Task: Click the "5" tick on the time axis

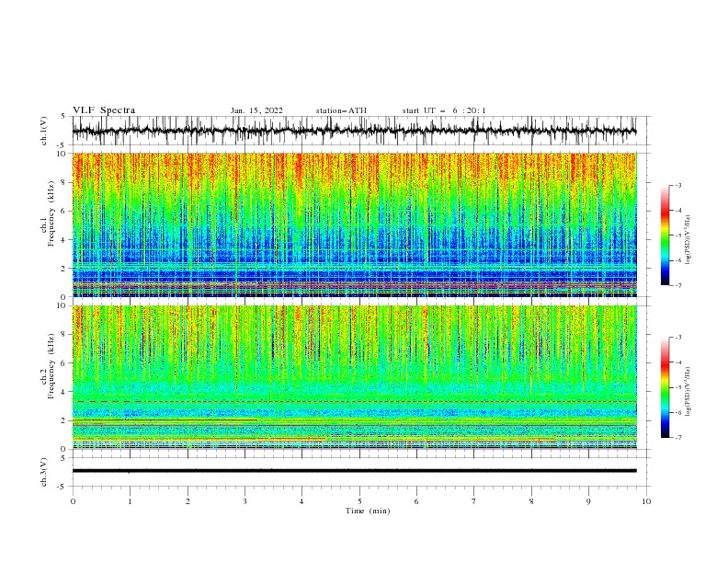Action: coord(359,501)
